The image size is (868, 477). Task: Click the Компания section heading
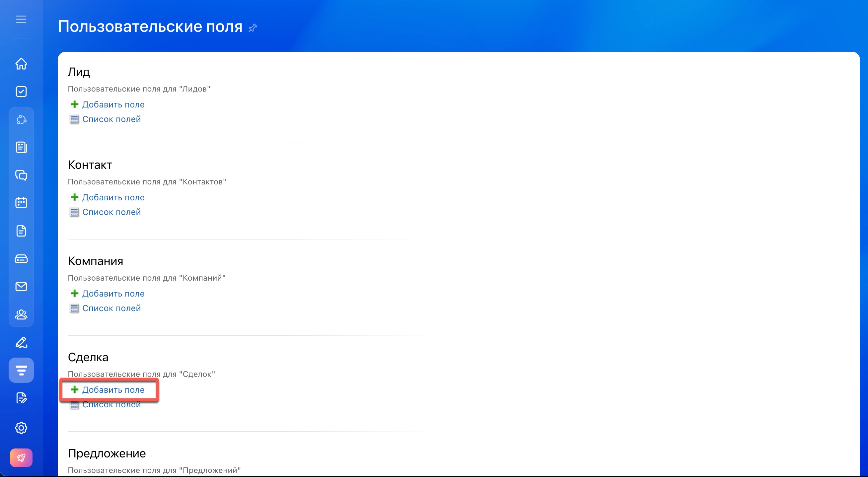point(95,261)
